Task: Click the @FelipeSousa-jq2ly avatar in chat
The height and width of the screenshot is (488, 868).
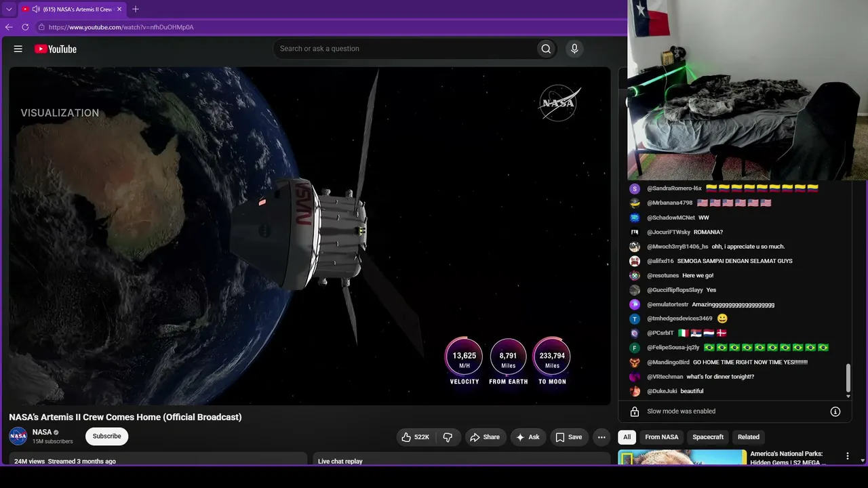Action: click(635, 348)
